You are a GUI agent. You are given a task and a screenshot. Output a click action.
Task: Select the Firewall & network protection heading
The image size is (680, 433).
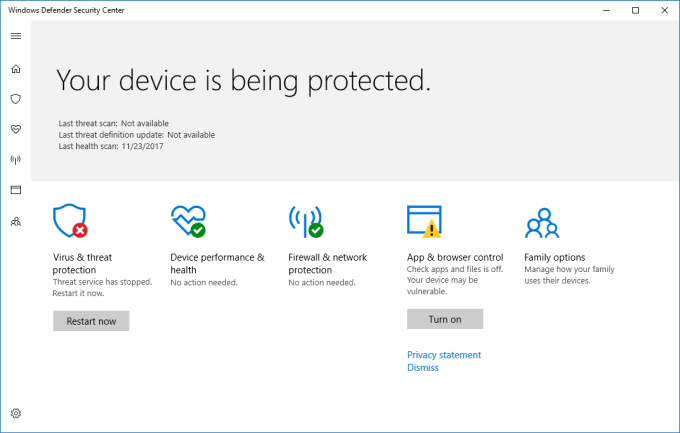pyautogui.click(x=328, y=263)
